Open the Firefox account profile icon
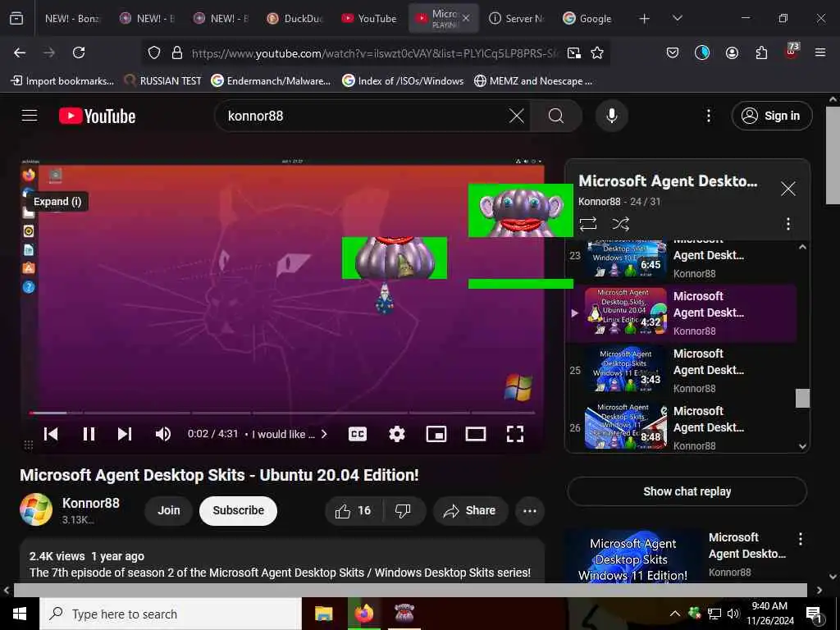Viewport: 840px width, 630px height. click(x=732, y=52)
